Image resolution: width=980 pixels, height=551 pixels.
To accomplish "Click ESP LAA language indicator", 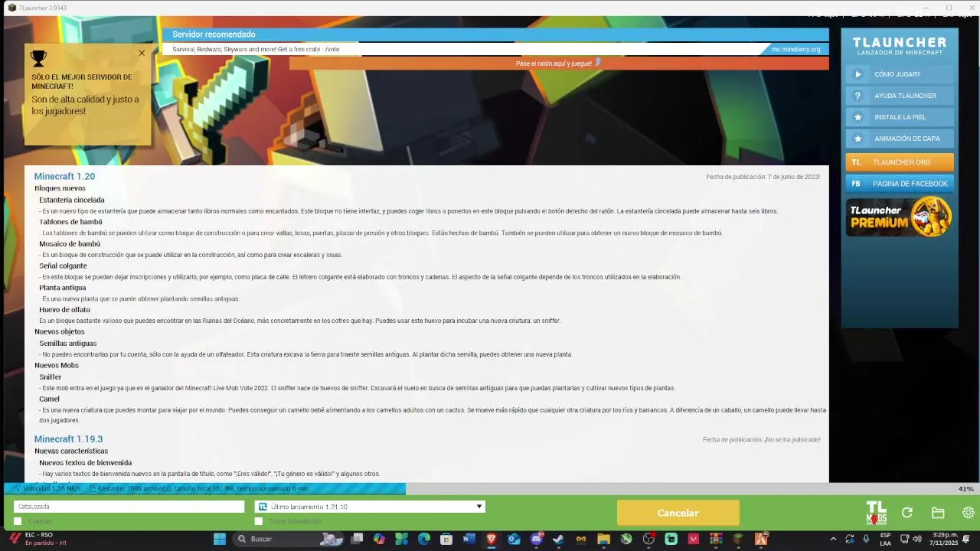I will pyautogui.click(x=885, y=539).
